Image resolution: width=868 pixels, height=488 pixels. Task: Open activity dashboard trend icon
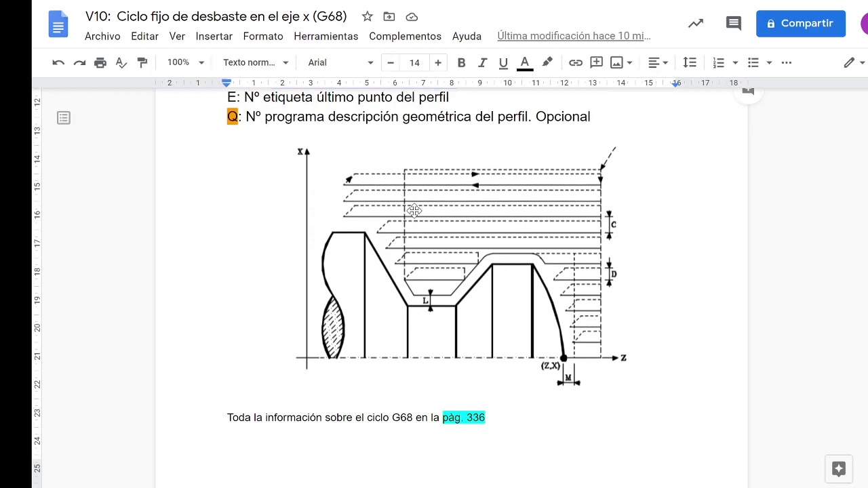coord(696,24)
